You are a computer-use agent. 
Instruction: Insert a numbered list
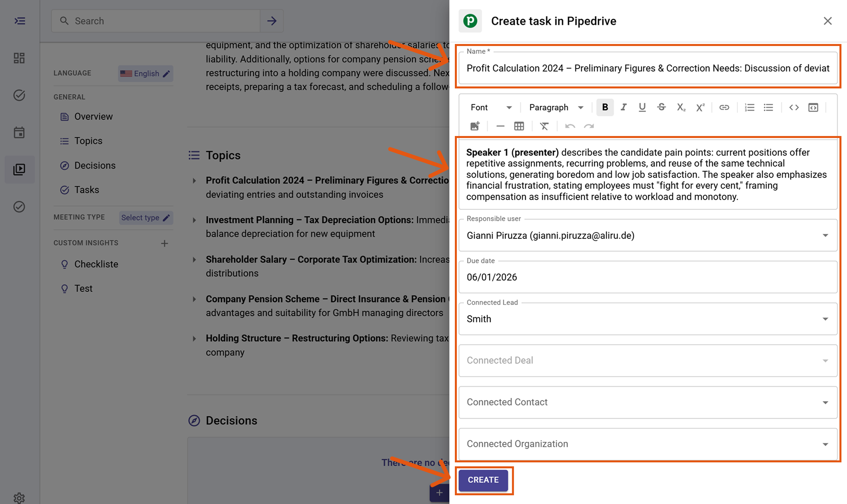(x=749, y=107)
